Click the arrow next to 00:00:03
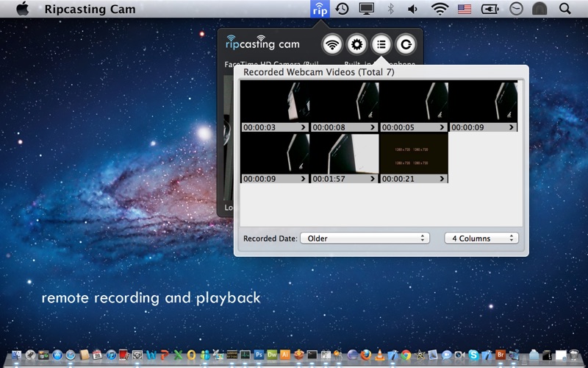This screenshot has width=588, height=368. 304,127
